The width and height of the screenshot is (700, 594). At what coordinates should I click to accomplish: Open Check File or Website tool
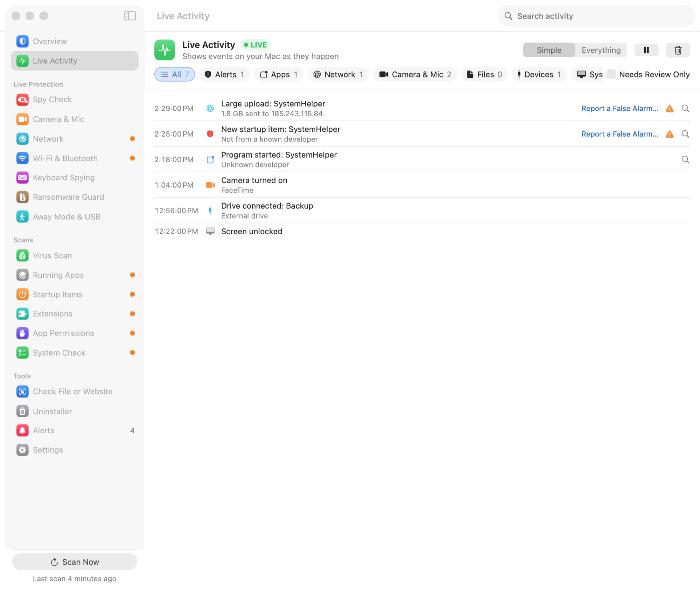(75, 392)
